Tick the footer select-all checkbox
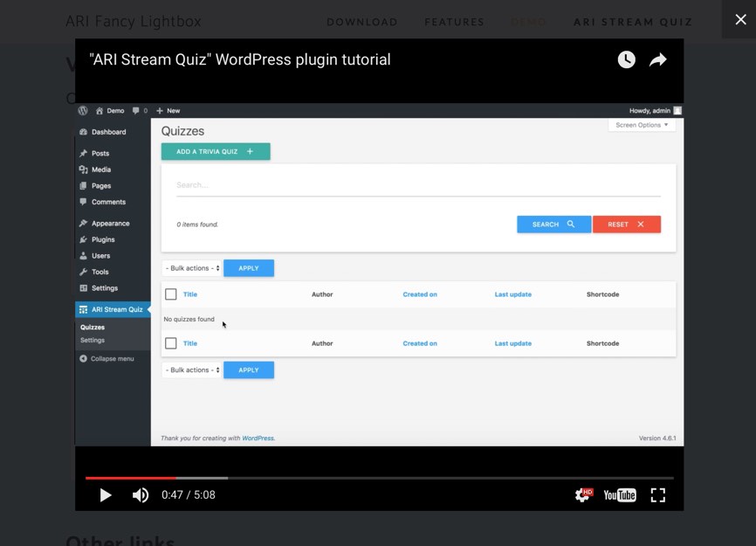 (x=171, y=343)
